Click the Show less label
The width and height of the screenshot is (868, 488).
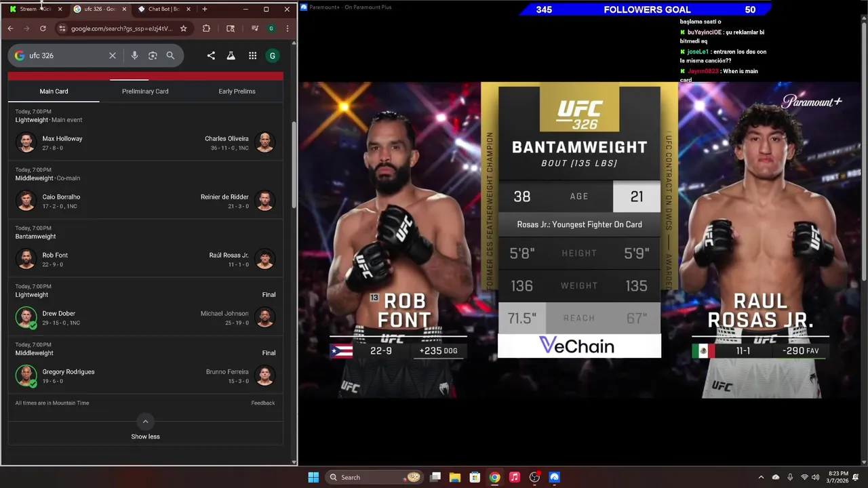145,436
